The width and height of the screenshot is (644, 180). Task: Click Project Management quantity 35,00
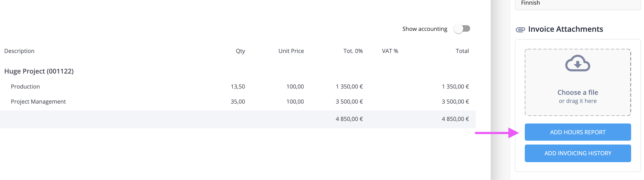pyautogui.click(x=238, y=102)
